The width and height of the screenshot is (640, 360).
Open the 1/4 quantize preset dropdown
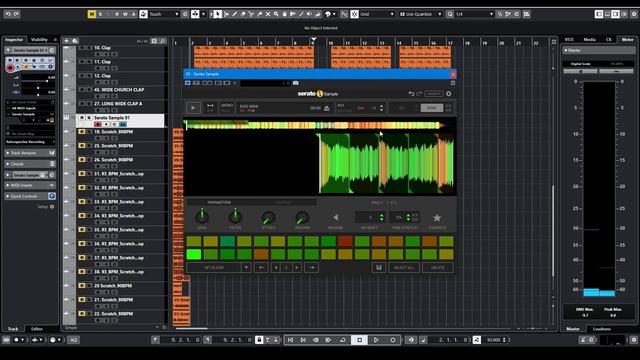point(474,14)
